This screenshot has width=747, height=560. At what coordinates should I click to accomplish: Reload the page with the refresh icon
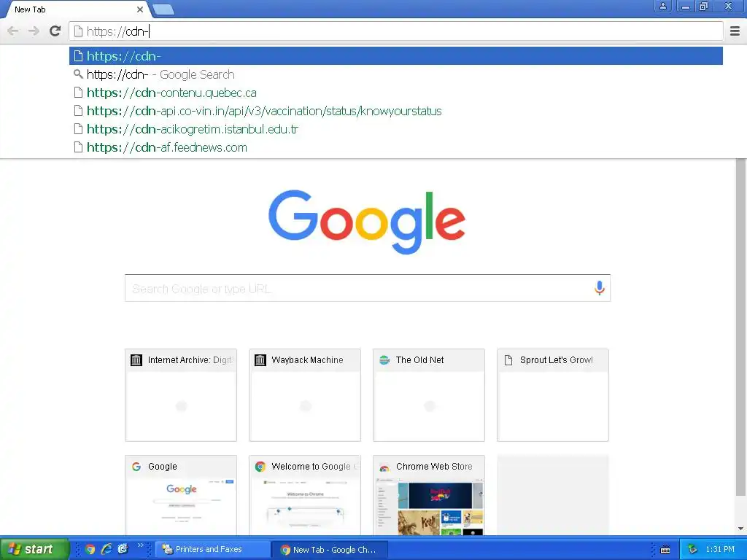[55, 31]
